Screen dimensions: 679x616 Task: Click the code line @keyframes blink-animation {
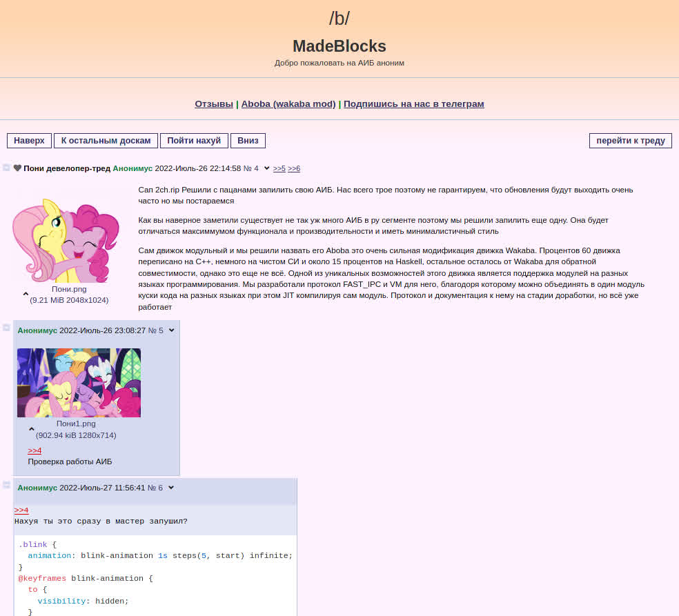tap(86, 578)
